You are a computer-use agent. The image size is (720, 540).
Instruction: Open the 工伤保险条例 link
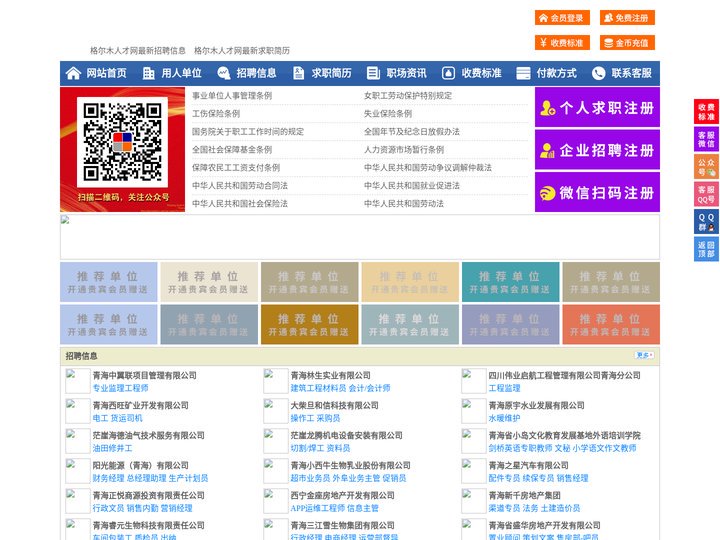coord(216,113)
